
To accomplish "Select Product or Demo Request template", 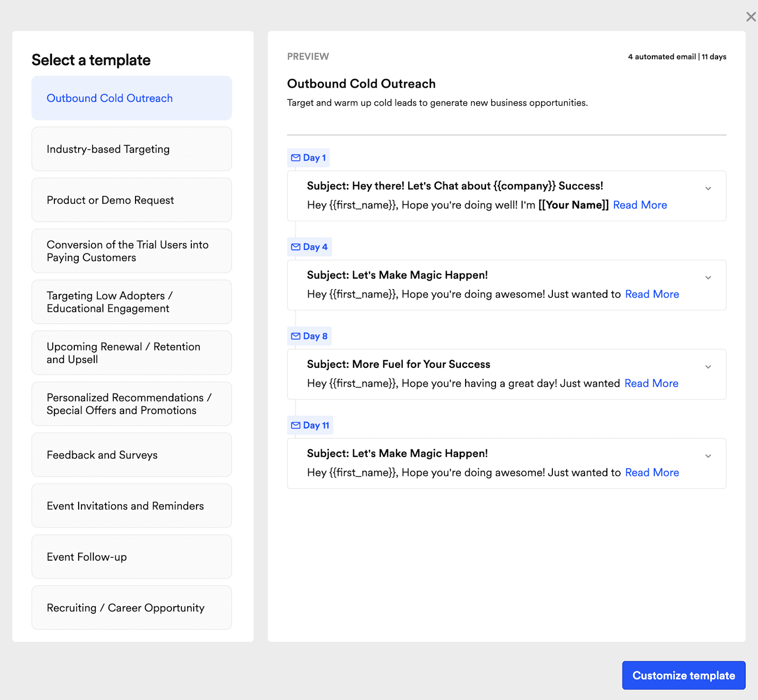I will coord(132,200).
